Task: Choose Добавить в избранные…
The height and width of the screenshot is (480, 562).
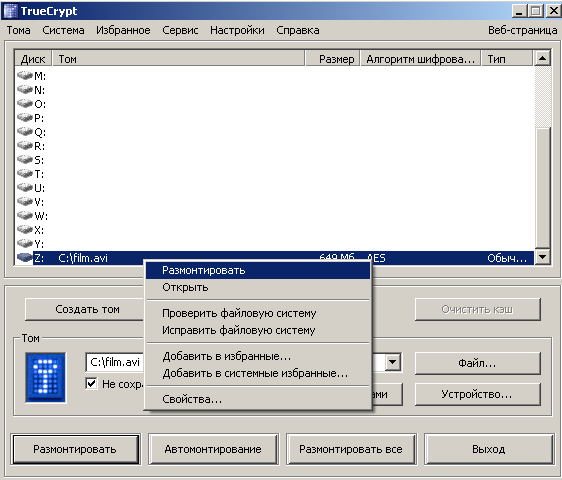Action: click(x=258, y=356)
